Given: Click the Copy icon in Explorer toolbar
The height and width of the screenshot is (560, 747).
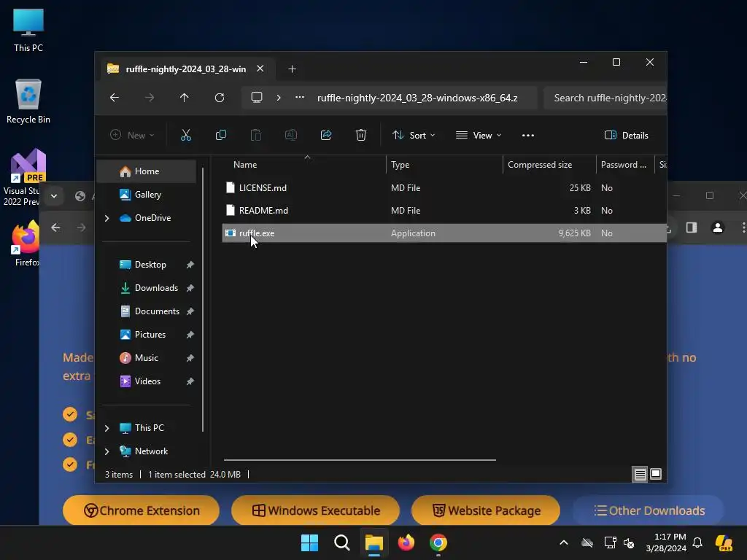Looking at the screenshot, I should pyautogui.click(x=220, y=135).
